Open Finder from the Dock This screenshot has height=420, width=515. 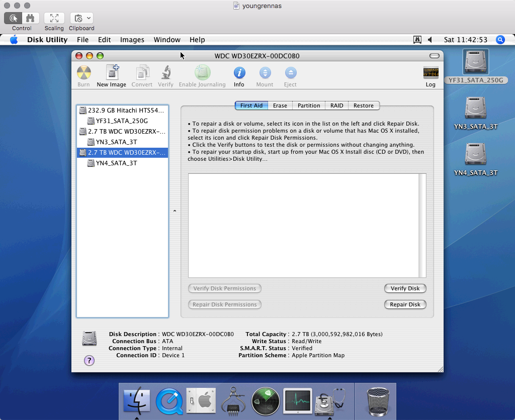[x=137, y=401]
